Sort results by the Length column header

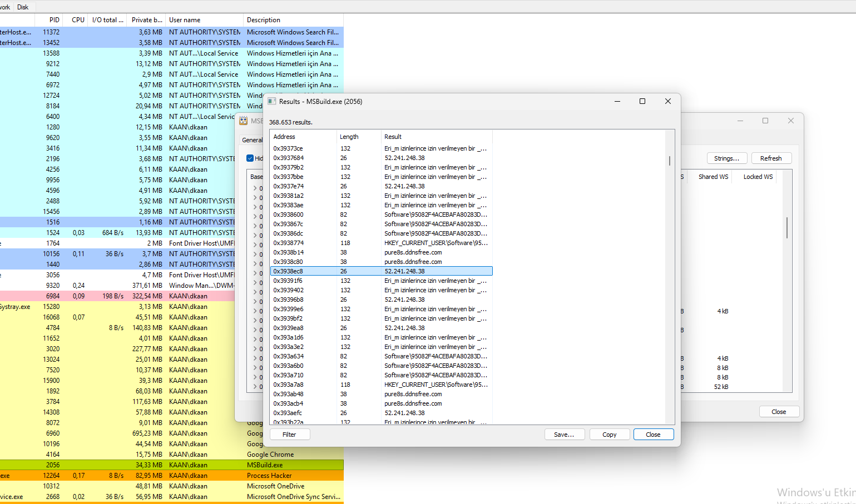[x=359, y=137]
